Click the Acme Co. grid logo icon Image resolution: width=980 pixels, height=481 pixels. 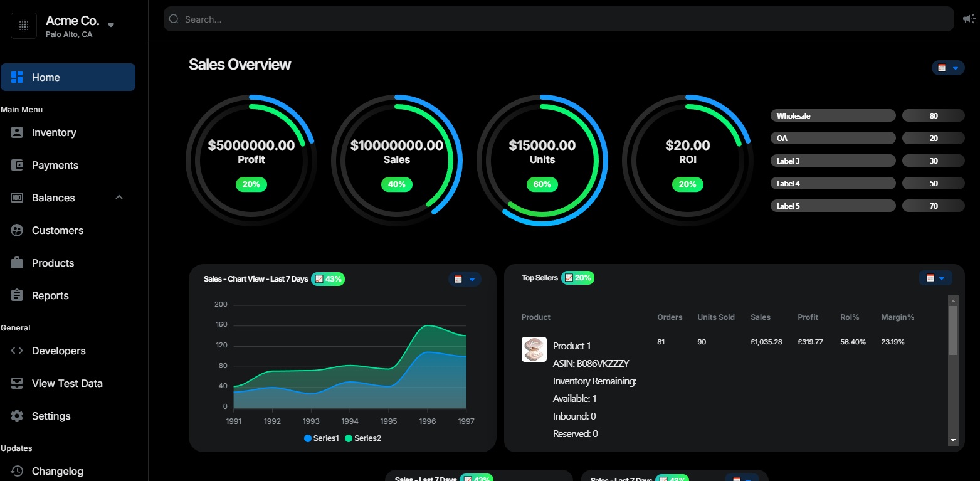click(24, 26)
